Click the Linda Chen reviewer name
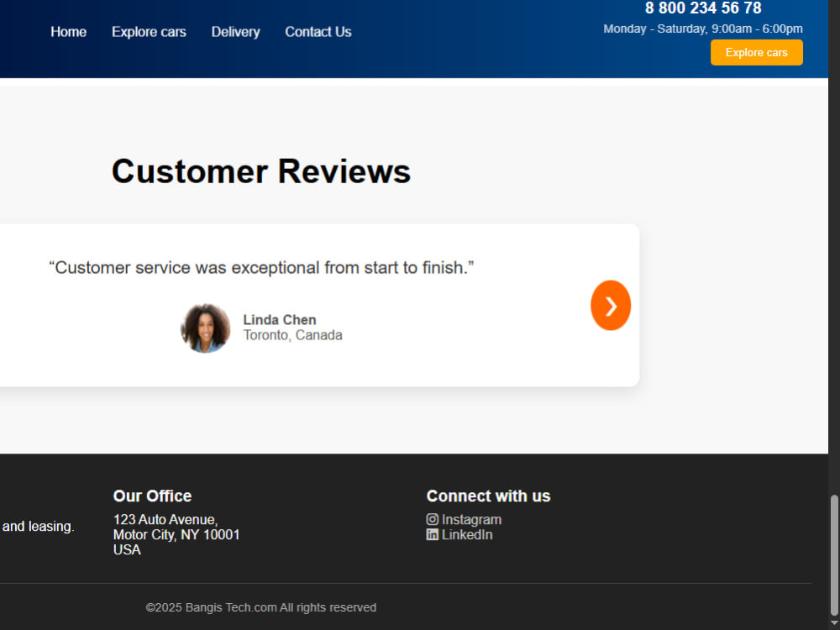 tap(280, 320)
